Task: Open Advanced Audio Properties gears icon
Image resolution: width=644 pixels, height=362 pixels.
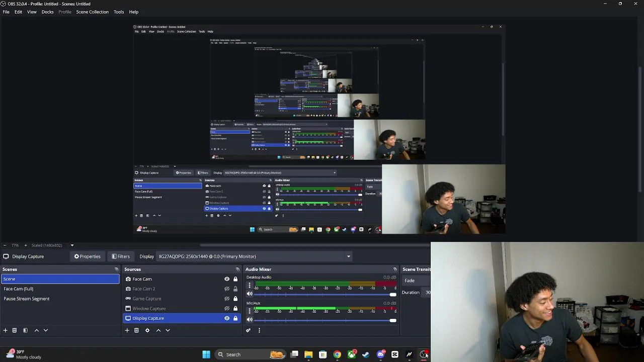Action: click(248, 330)
